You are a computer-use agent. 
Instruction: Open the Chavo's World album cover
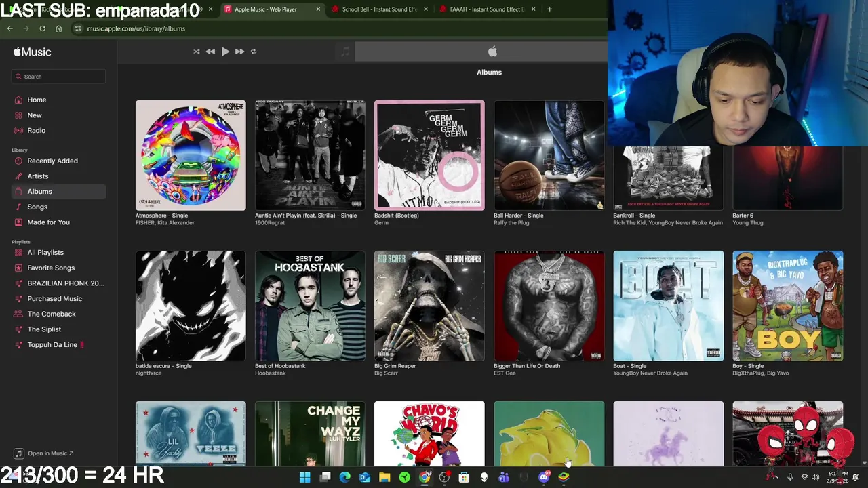pos(429,434)
